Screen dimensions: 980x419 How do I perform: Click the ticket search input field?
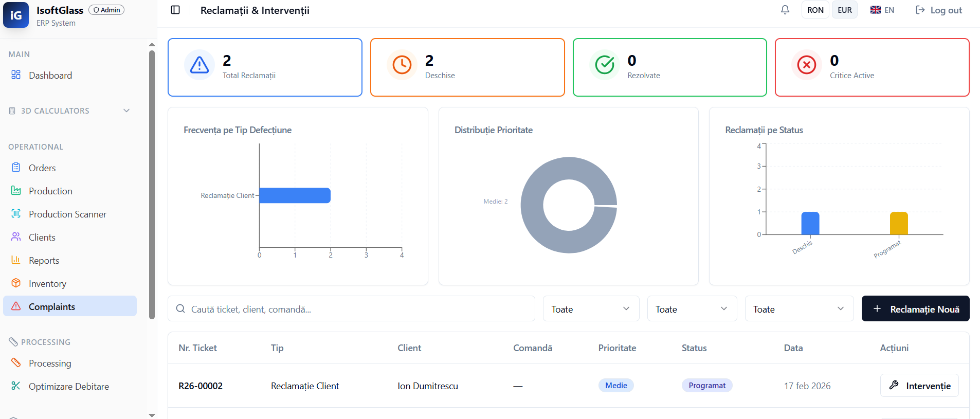(x=355, y=309)
